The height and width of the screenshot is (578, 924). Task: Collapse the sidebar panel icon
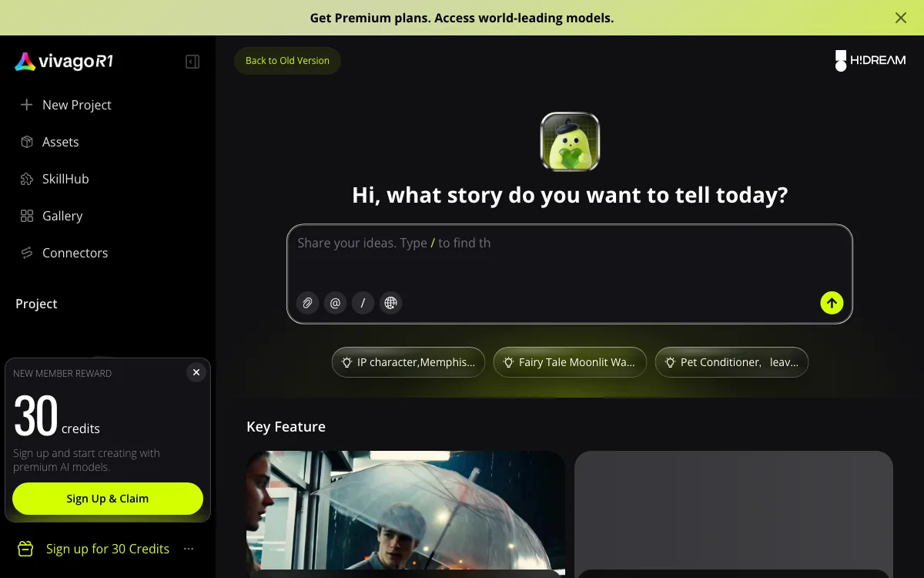click(192, 62)
